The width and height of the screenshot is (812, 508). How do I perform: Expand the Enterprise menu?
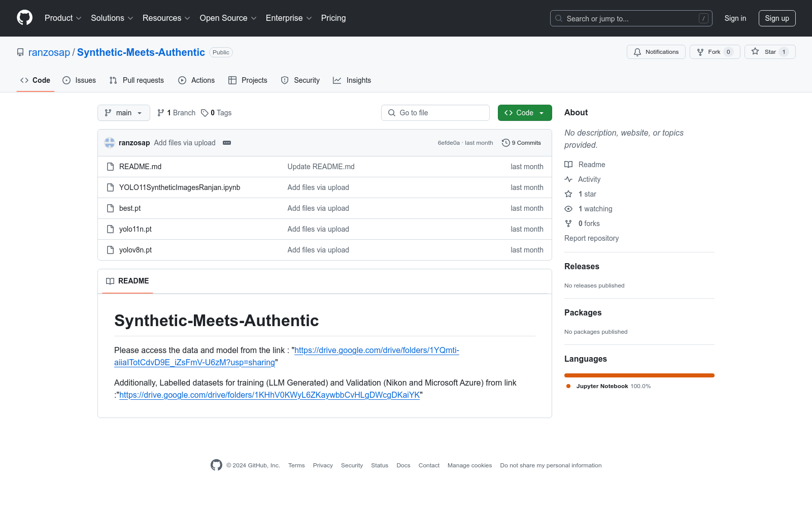[x=289, y=18]
